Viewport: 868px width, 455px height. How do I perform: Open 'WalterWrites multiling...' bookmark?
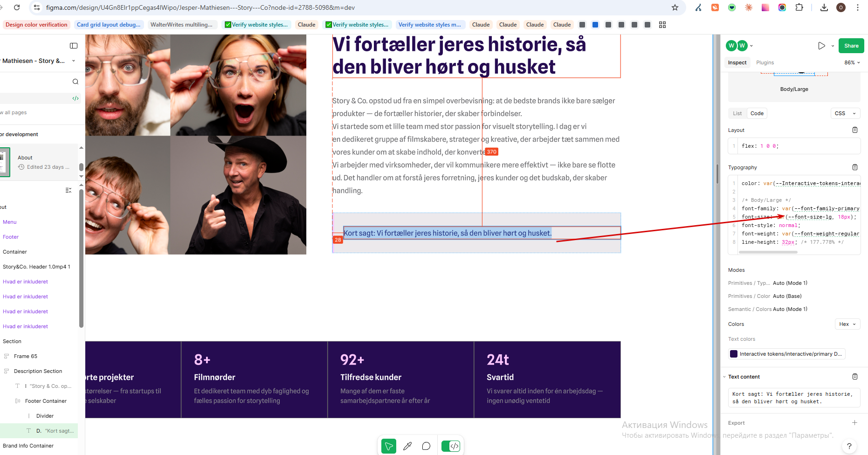point(181,25)
